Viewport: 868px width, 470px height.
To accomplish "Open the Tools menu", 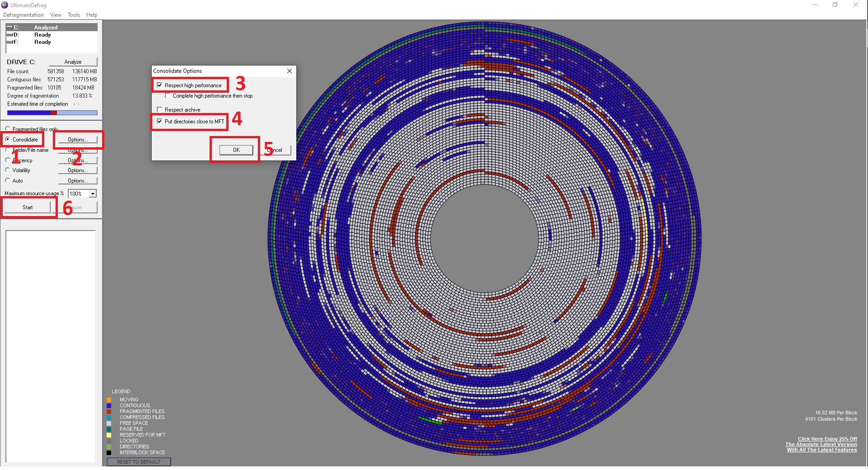I will (74, 15).
